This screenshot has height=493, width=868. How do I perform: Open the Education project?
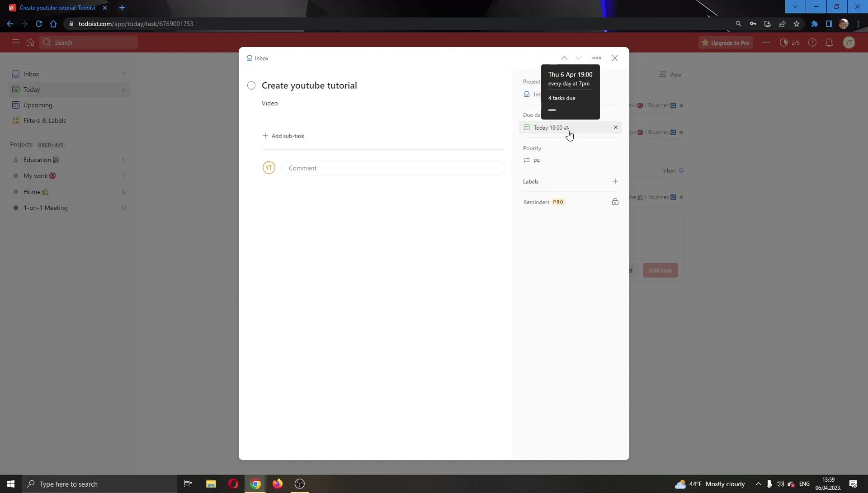coord(69,160)
